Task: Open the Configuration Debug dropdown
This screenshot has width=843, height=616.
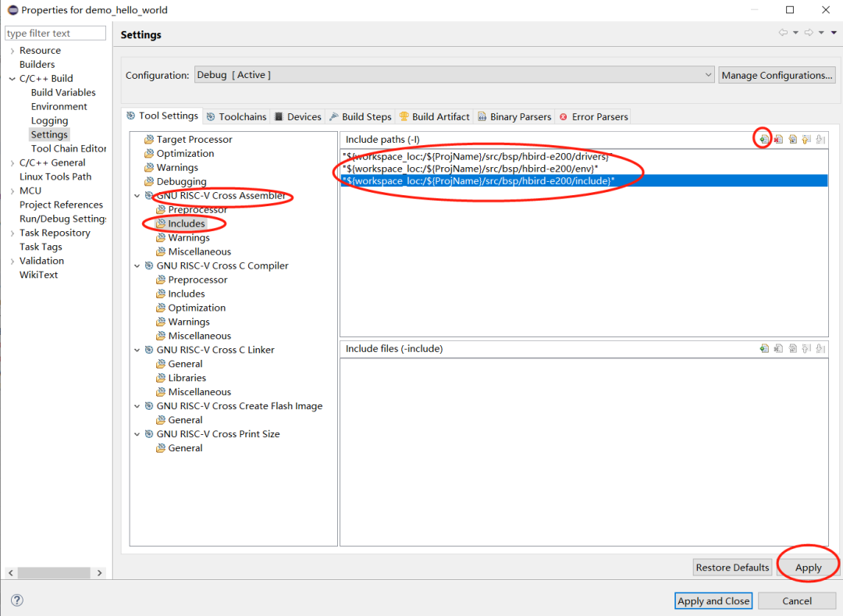Action: click(x=454, y=75)
